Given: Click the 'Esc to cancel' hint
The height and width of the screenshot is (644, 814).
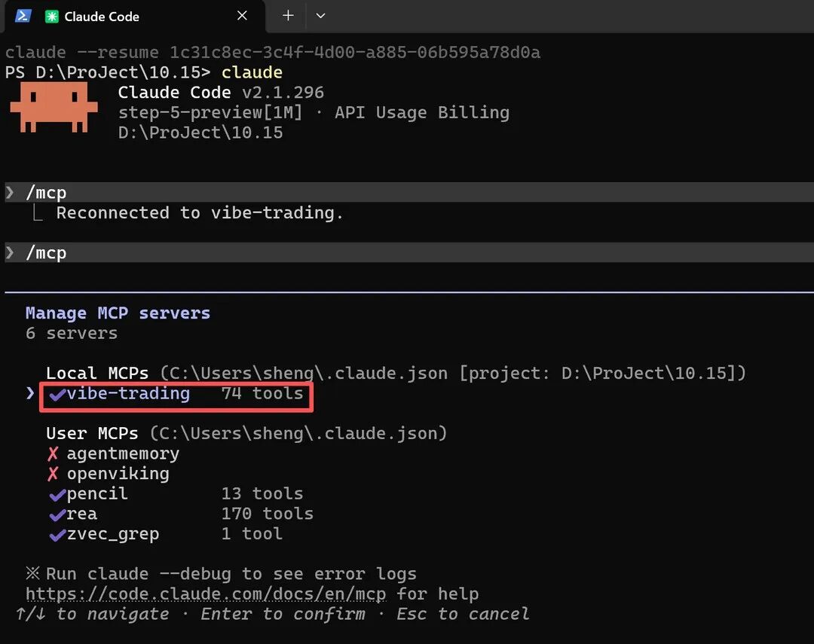Looking at the screenshot, I should point(463,615).
